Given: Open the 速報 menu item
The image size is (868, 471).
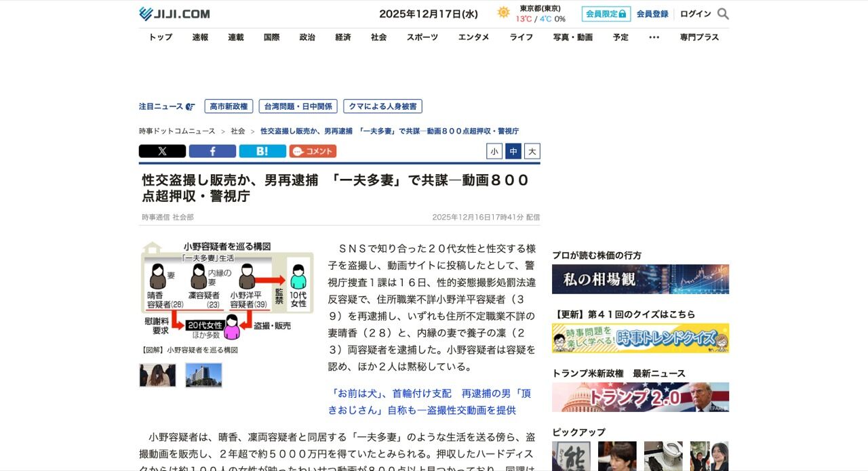Looking at the screenshot, I should (200, 37).
